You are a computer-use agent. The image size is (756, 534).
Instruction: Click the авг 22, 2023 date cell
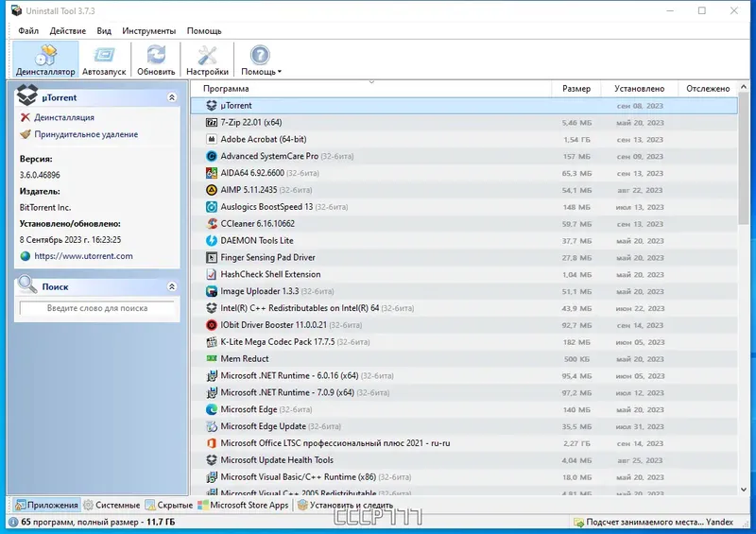pos(640,190)
